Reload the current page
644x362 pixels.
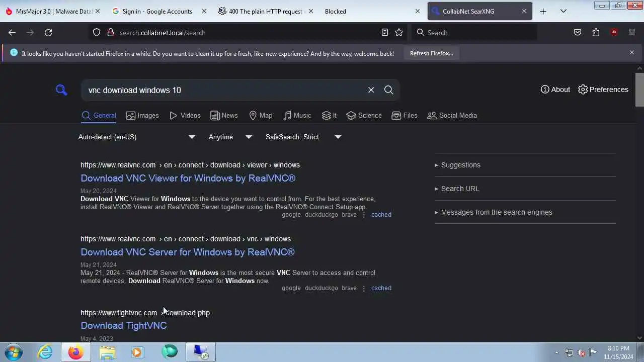point(48,33)
